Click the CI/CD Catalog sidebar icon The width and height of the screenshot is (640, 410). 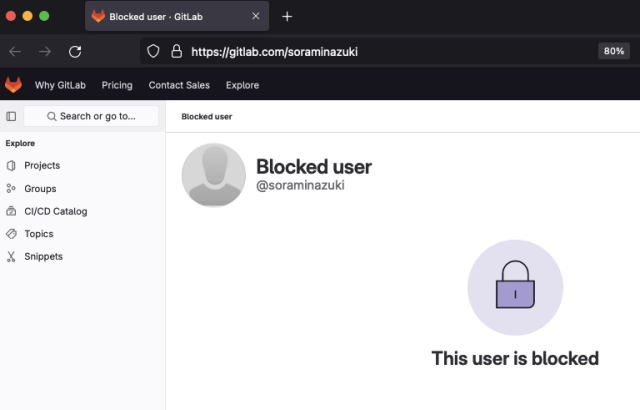[x=11, y=211]
